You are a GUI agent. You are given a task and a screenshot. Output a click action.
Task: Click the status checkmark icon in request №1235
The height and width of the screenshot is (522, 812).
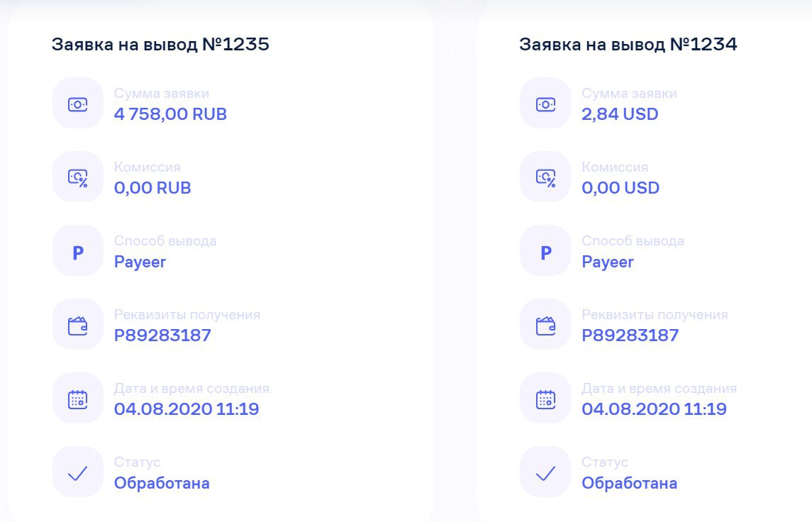(78, 473)
